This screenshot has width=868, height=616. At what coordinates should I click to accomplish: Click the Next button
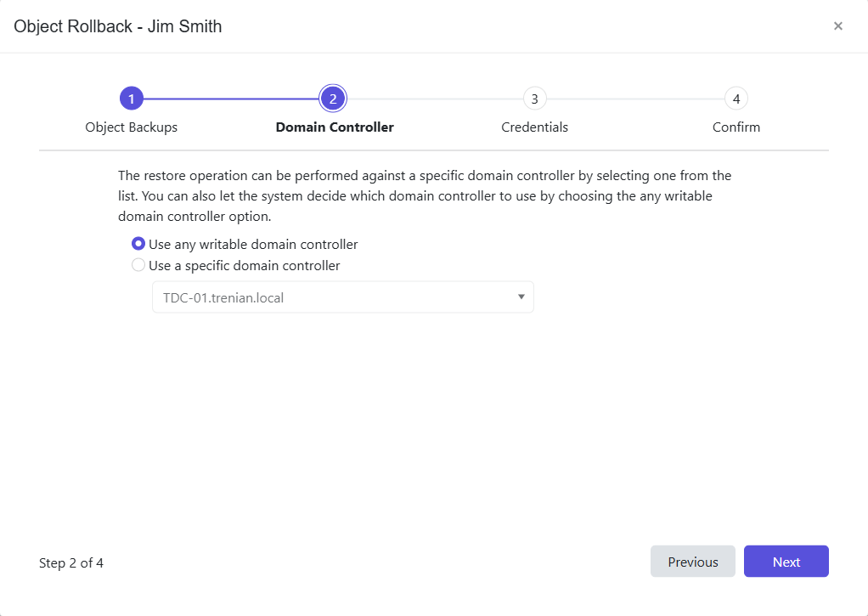(x=786, y=561)
